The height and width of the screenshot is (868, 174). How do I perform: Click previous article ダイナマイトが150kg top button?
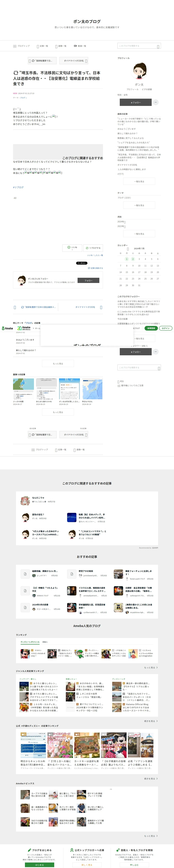pyautogui.click(x=74, y=61)
